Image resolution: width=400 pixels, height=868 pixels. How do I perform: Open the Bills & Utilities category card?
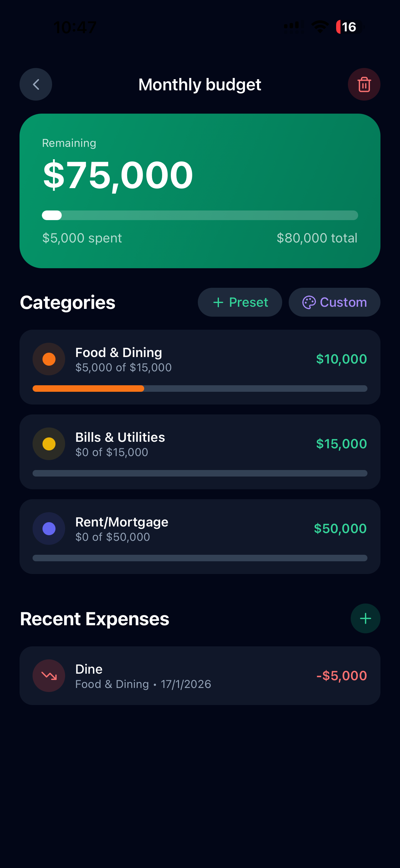(200, 452)
